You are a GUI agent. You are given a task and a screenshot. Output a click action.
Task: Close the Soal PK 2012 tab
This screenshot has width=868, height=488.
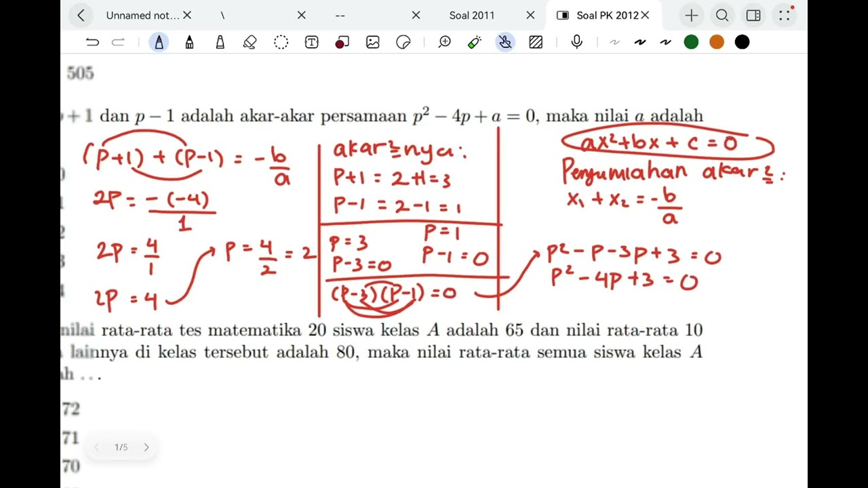click(645, 15)
